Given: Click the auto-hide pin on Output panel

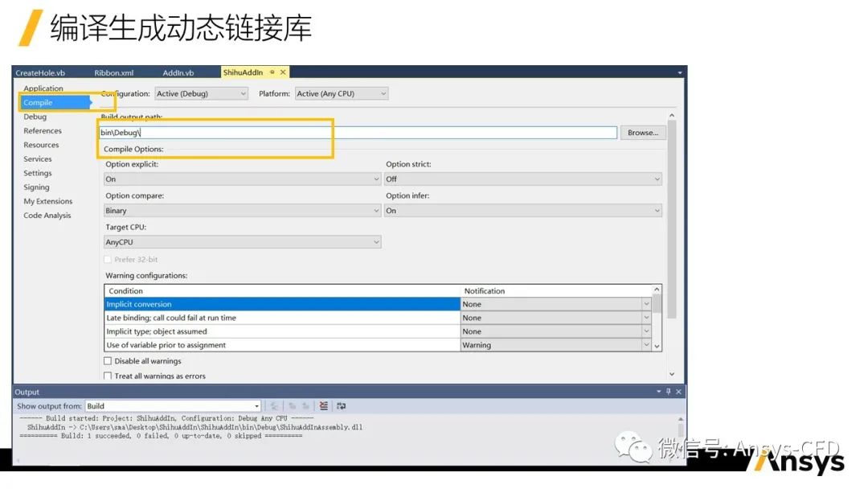Looking at the screenshot, I should click(x=669, y=392).
